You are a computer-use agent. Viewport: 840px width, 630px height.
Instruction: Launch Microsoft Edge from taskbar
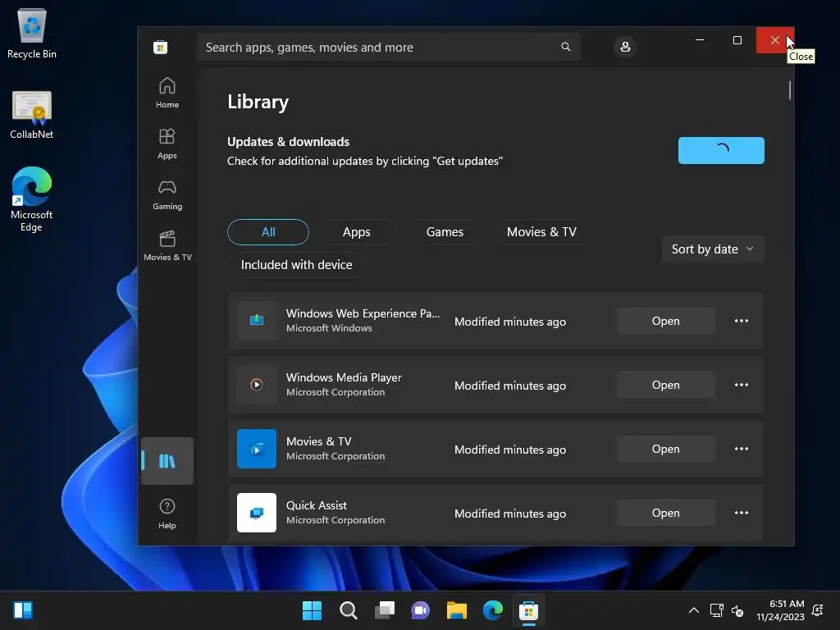(x=493, y=610)
